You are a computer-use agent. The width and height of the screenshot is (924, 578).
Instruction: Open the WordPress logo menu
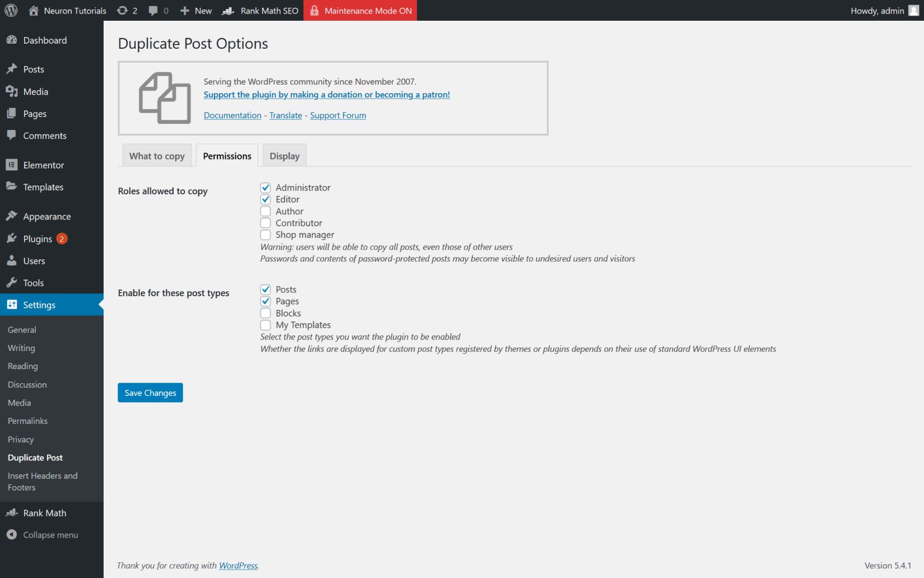coord(11,10)
